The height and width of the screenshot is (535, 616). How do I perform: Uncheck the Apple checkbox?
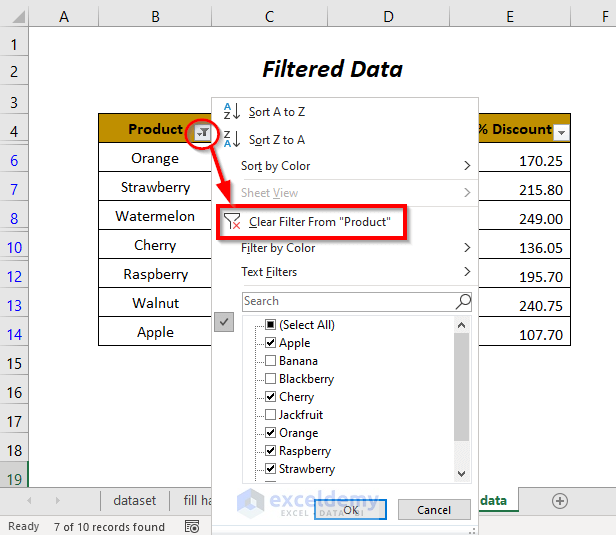(270, 343)
